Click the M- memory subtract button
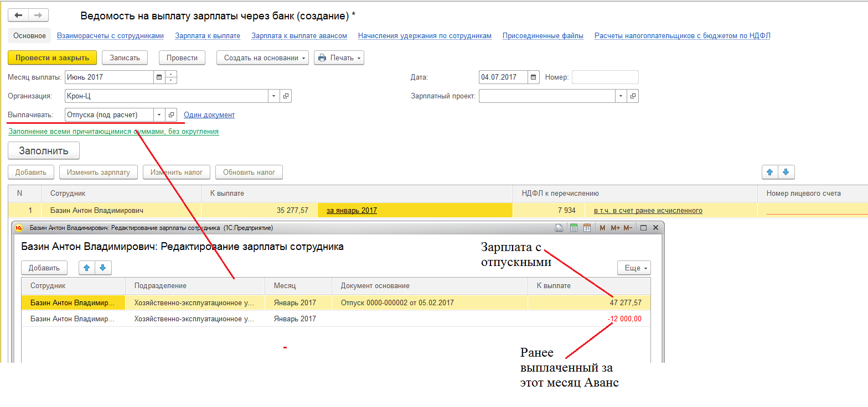 click(x=628, y=227)
